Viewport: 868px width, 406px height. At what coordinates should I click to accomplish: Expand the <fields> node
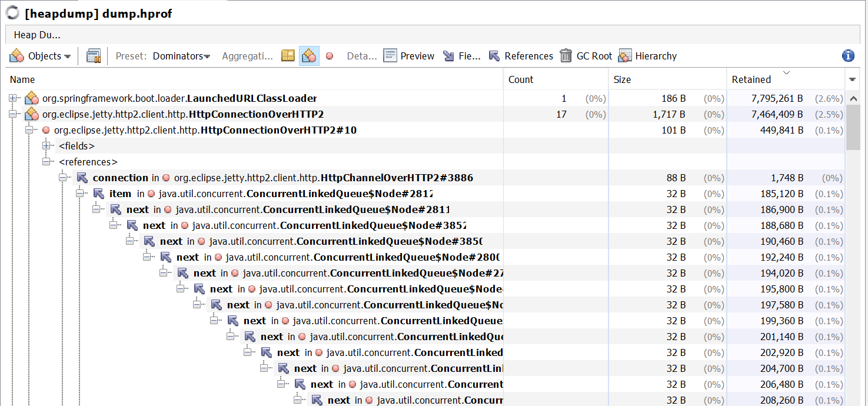[46, 146]
